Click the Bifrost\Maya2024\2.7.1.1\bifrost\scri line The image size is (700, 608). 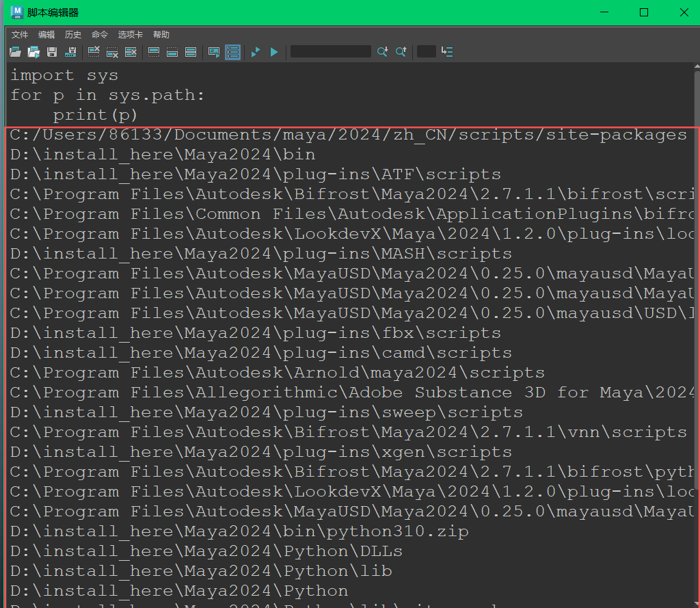[x=352, y=194]
